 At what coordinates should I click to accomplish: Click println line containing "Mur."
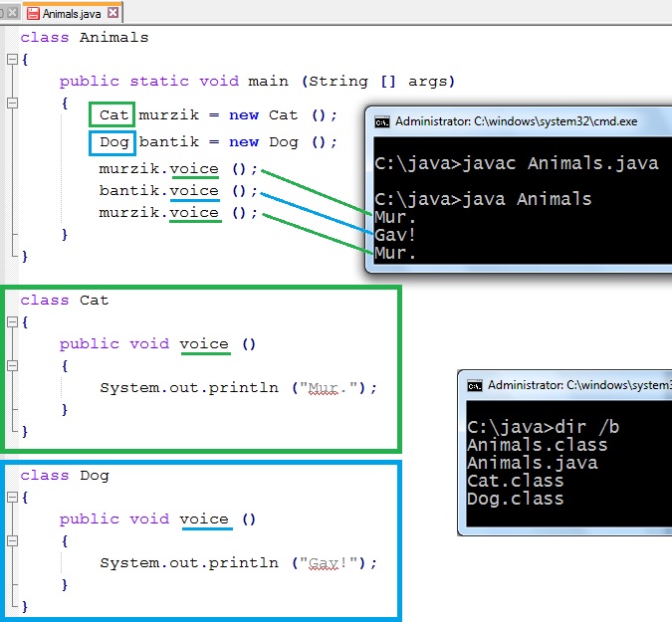[x=238, y=388]
